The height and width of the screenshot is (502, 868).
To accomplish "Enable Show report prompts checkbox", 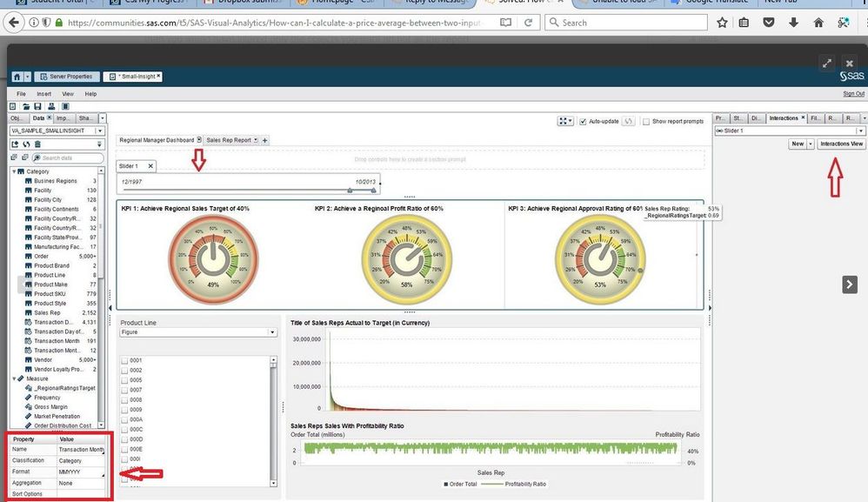I will (x=646, y=122).
